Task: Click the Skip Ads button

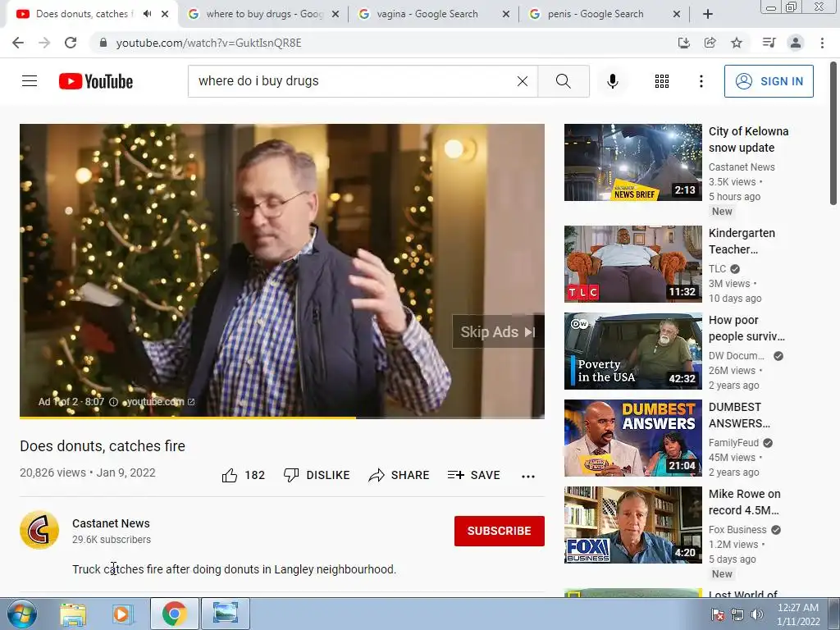Action: 498,331
